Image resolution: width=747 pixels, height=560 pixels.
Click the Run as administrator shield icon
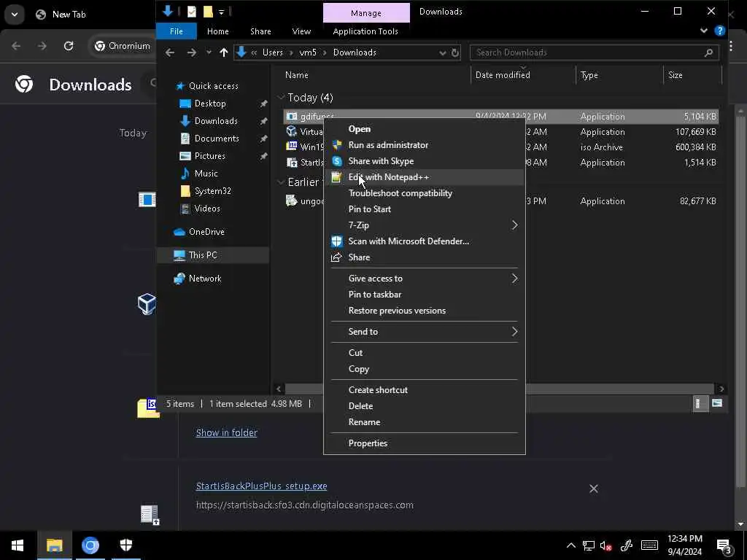[x=336, y=145]
